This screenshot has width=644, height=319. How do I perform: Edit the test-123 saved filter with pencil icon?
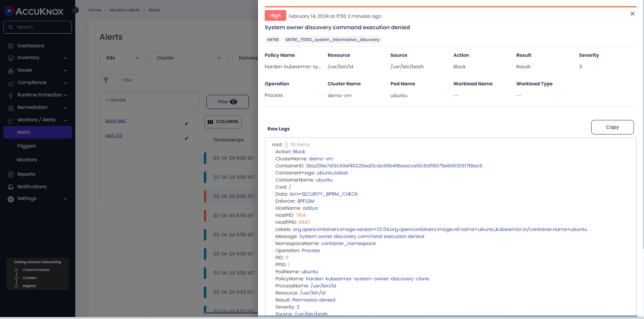coord(187,138)
